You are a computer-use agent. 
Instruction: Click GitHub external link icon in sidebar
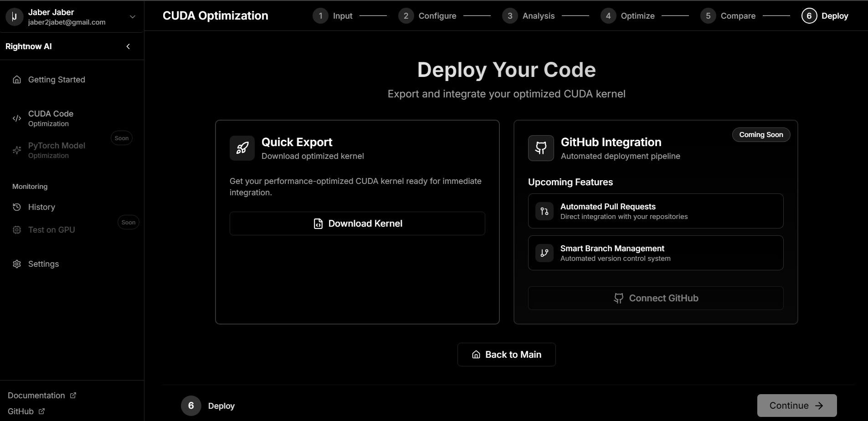(x=41, y=411)
